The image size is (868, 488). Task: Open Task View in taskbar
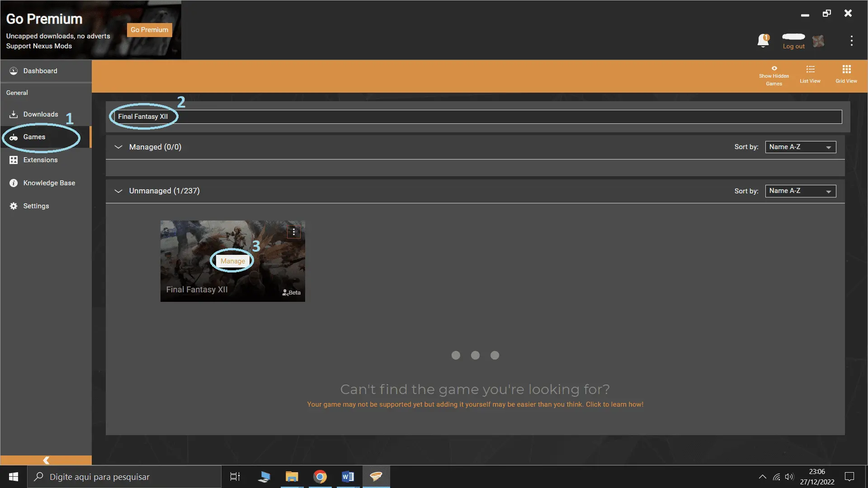pyautogui.click(x=235, y=477)
